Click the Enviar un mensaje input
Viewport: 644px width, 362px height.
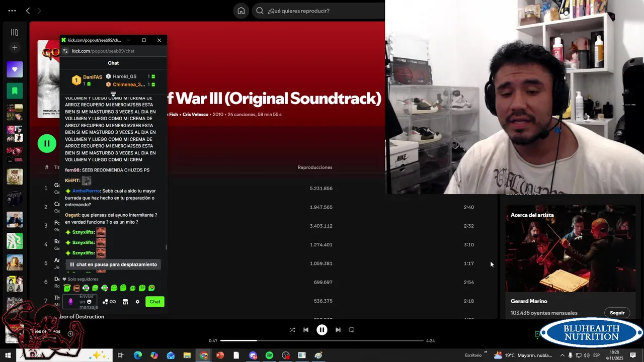click(80, 302)
